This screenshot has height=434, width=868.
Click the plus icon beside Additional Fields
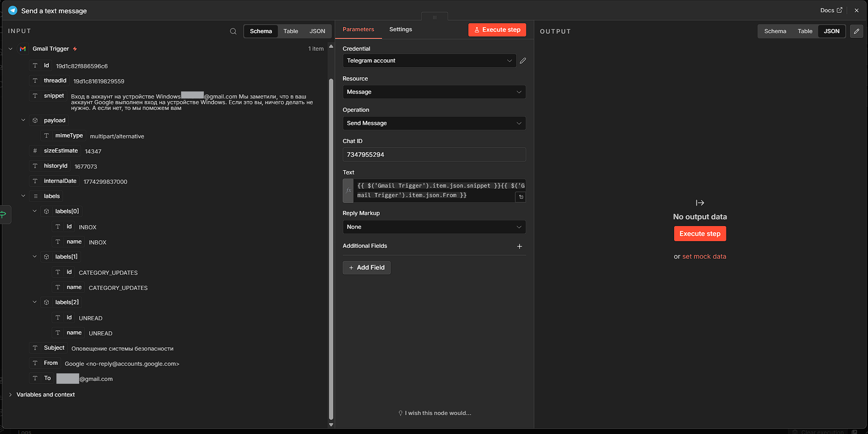pyautogui.click(x=520, y=246)
